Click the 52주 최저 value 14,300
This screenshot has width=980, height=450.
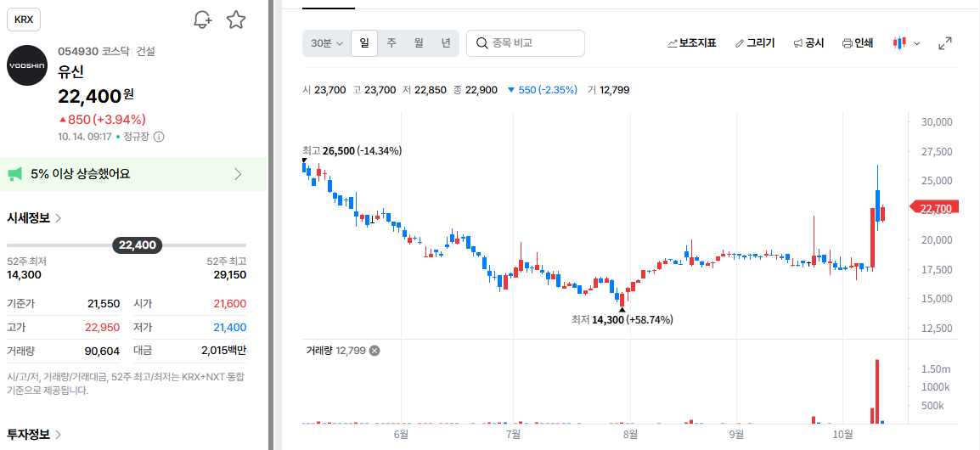(24, 274)
